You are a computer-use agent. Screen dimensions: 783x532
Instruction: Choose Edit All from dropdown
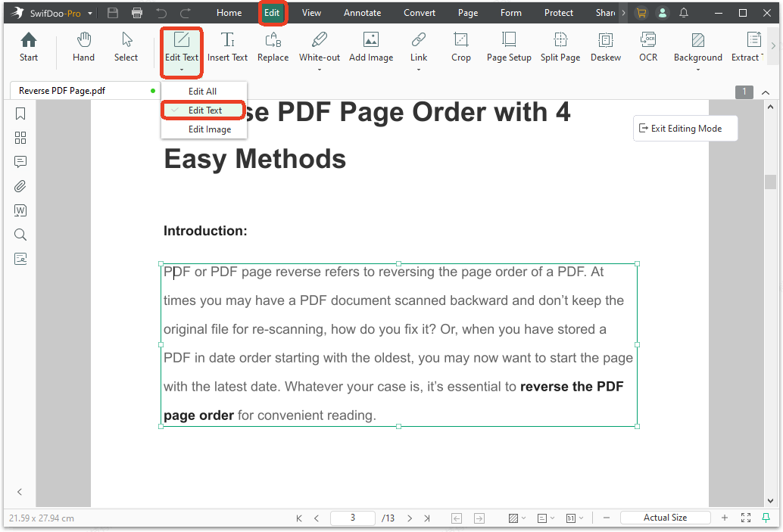point(204,92)
